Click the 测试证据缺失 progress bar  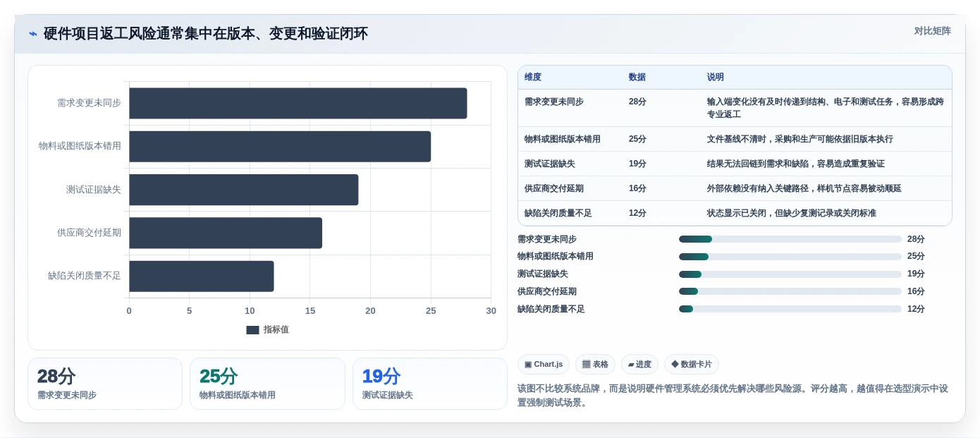[x=790, y=274]
